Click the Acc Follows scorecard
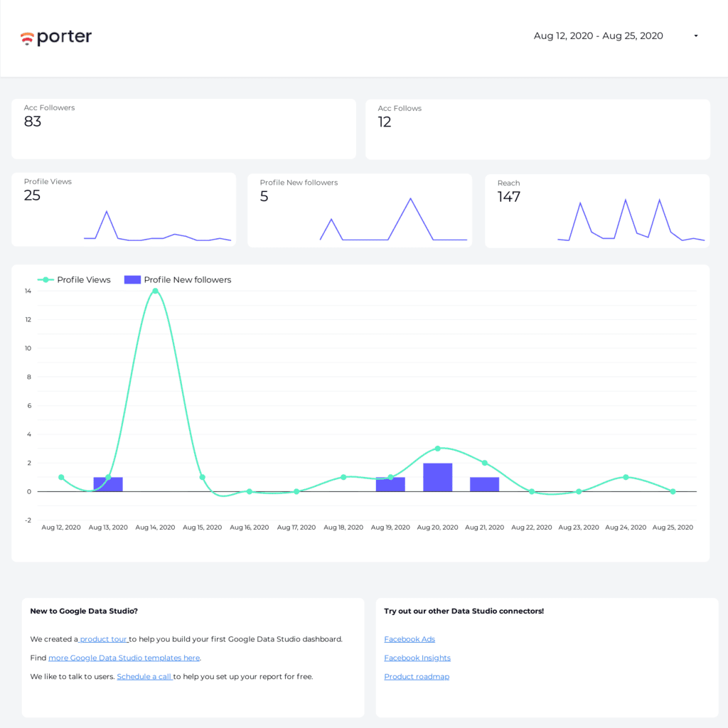Viewport: 728px width, 728px height. [x=537, y=129]
